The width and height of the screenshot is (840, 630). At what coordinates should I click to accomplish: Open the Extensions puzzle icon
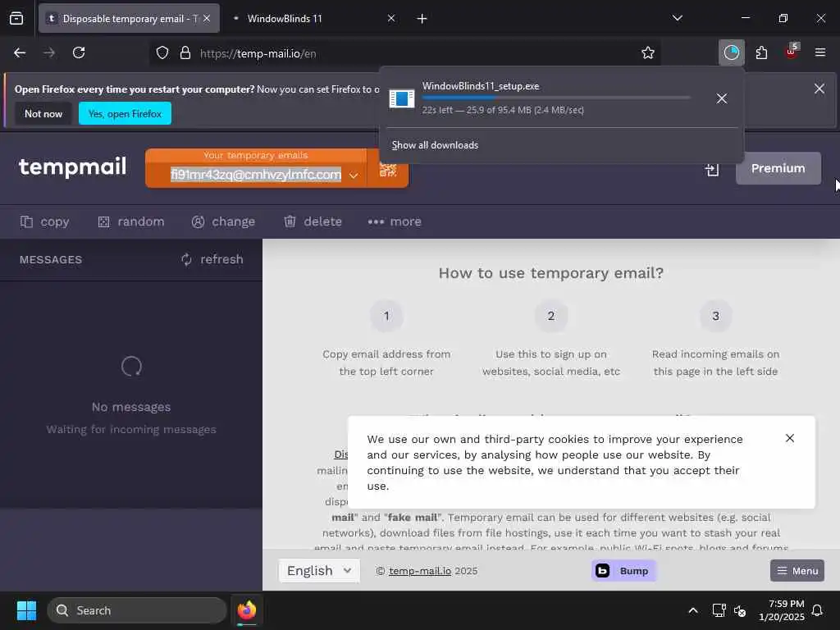tap(761, 52)
